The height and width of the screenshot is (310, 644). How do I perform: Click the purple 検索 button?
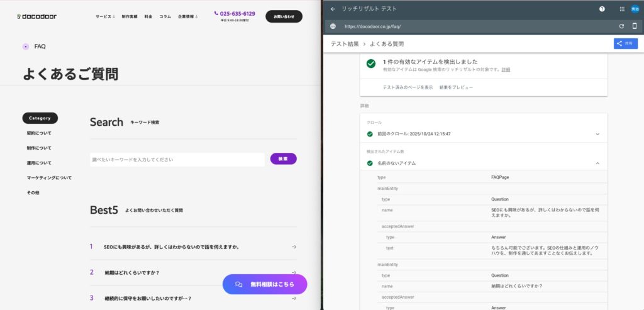283,159
